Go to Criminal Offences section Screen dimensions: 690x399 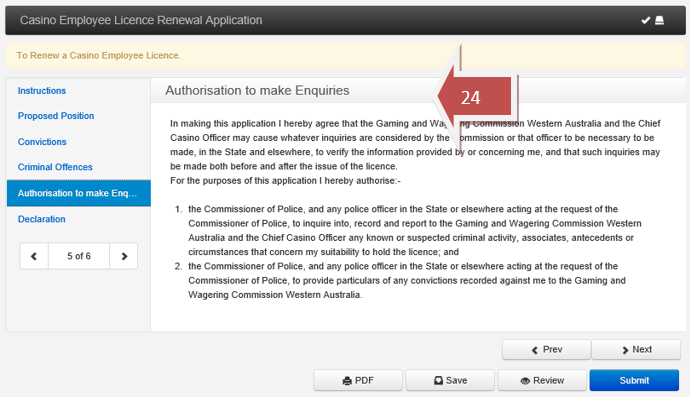coord(55,167)
